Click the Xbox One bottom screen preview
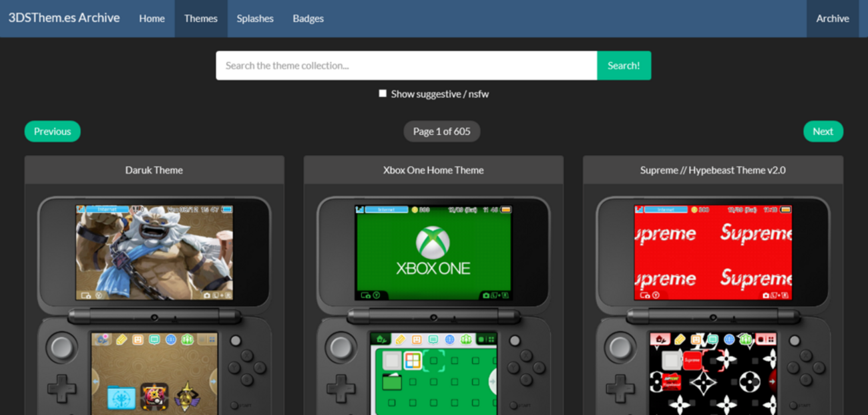This screenshot has width=868, height=415. (x=433, y=373)
